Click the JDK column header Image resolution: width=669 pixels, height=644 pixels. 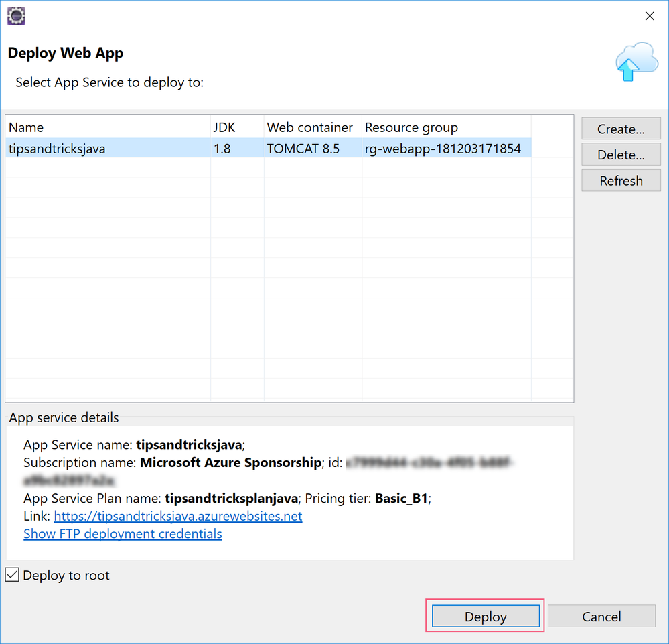pos(237,127)
